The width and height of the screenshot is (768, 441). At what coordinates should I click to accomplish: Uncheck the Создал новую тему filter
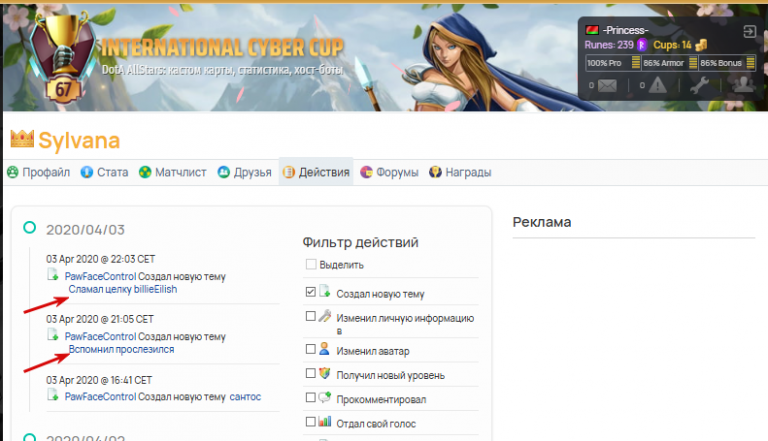[x=311, y=292]
